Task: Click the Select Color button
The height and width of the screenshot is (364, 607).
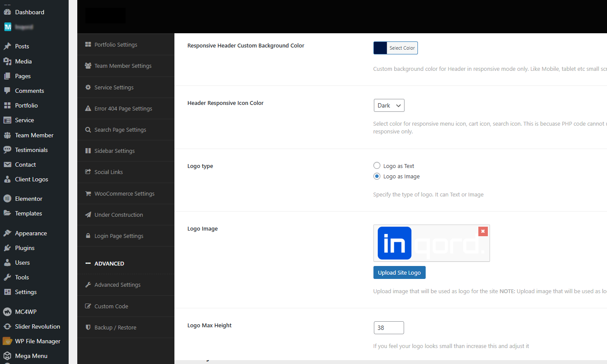Action: 402,48
